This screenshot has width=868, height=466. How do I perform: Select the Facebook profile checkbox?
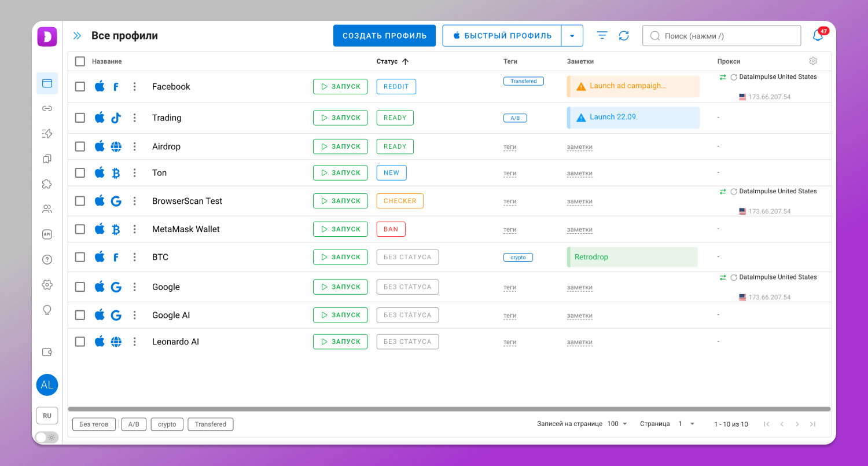tap(80, 87)
